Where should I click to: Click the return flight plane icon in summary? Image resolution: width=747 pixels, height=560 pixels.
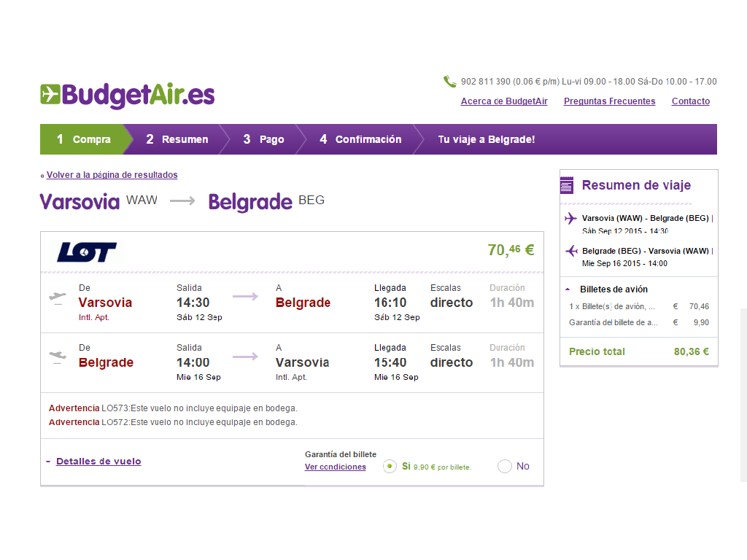[571, 251]
